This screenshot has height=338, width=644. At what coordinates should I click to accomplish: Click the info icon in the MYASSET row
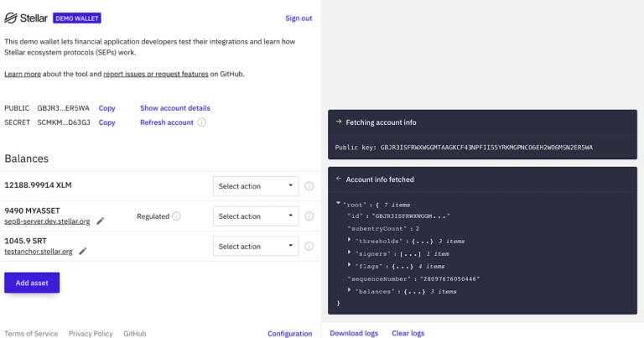[309, 216]
